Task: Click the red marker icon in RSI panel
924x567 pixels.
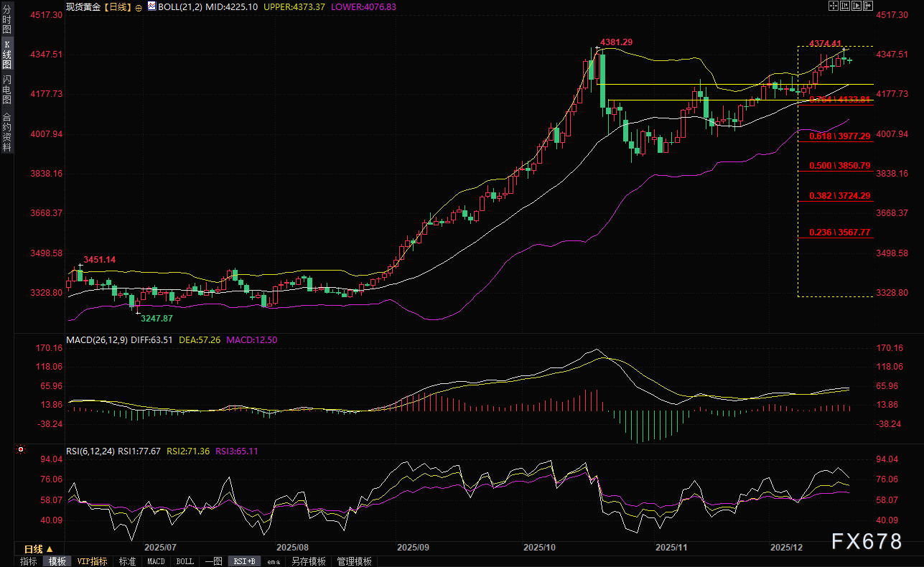Action: (x=20, y=451)
